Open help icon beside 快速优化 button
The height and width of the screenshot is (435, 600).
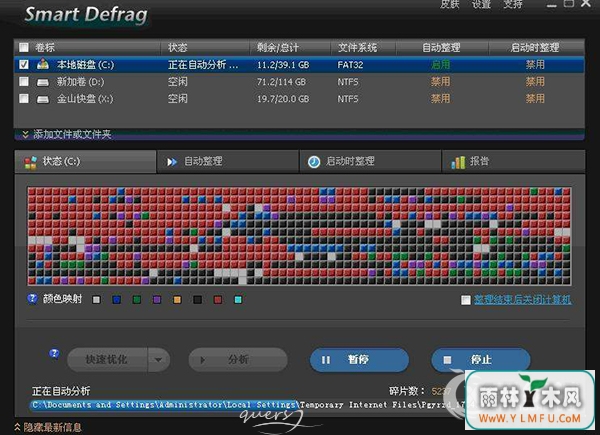[54, 354]
